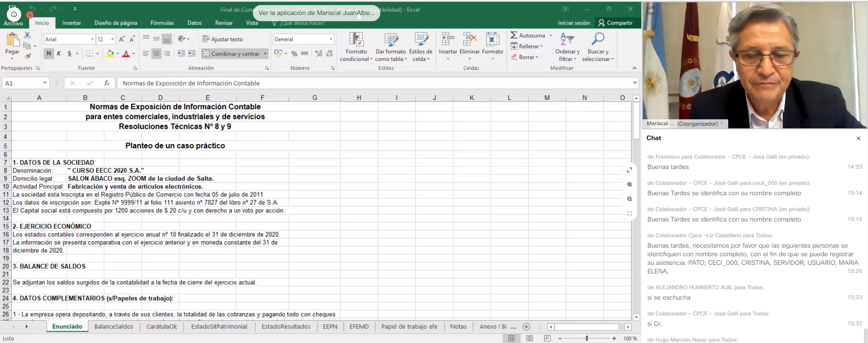Click the Compartir button
Viewport: 868px width, 343px height.
615,23
